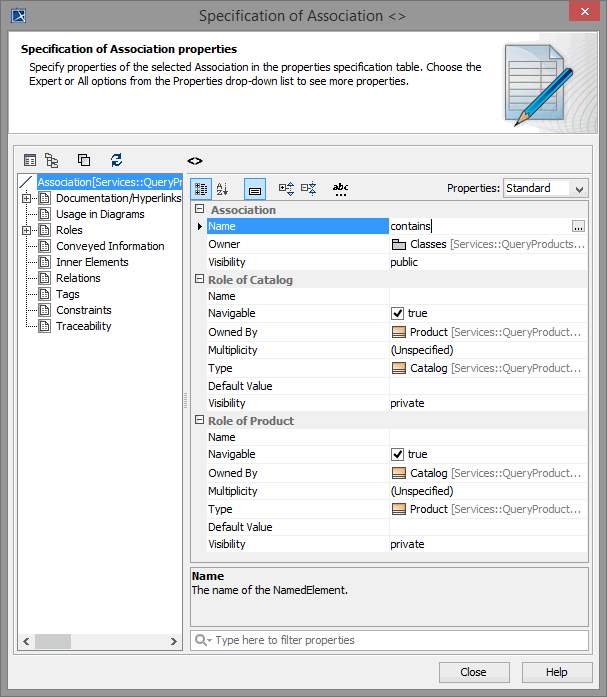Click the expand all categories icon
Image resolution: width=607 pixels, height=697 pixels.
coord(286,188)
